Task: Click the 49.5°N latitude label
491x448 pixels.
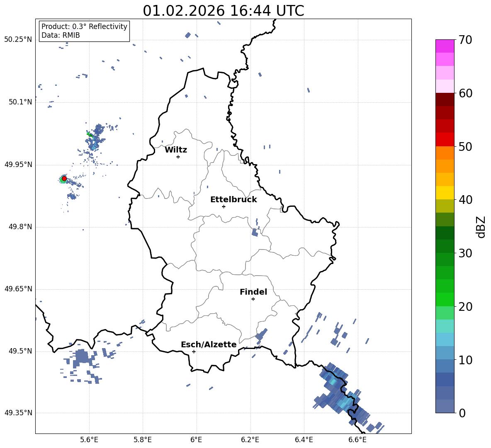Action: [20, 351]
